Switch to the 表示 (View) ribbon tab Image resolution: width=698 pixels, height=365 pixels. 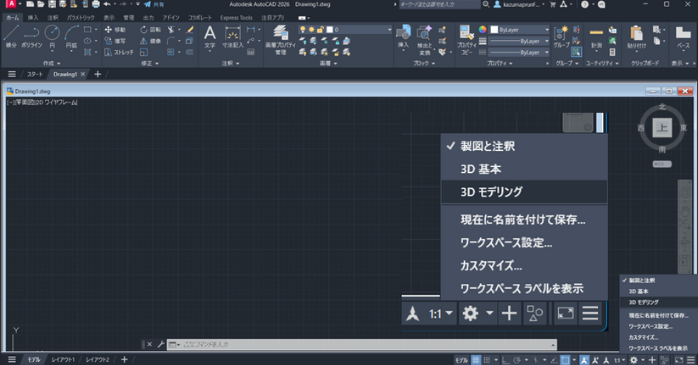tap(109, 18)
